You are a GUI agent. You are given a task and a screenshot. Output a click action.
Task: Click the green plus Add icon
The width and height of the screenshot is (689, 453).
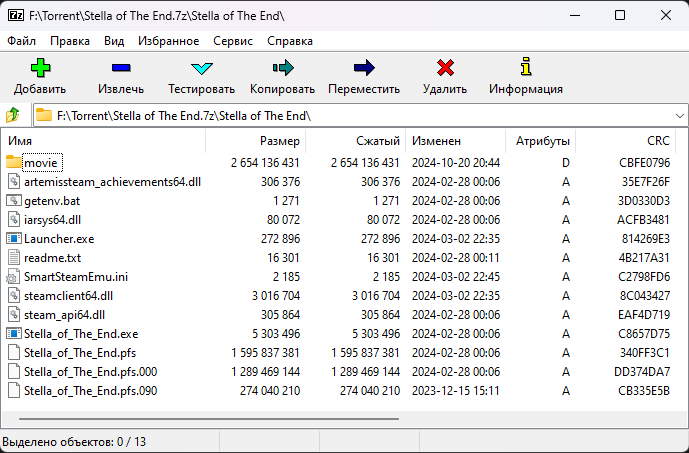point(40,68)
